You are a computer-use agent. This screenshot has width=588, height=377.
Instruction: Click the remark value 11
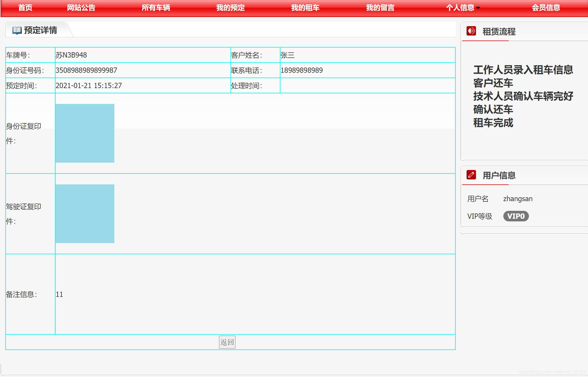59,294
